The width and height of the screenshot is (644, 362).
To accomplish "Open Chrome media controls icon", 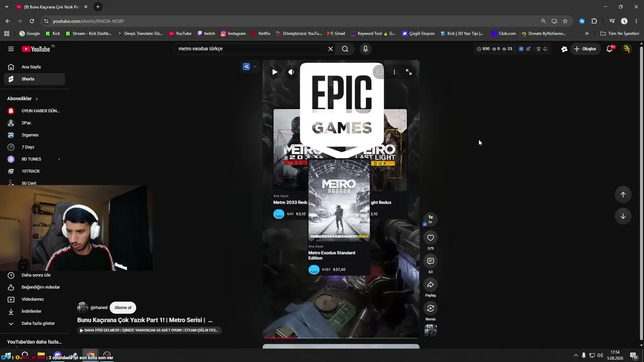I will pos(612,21).
